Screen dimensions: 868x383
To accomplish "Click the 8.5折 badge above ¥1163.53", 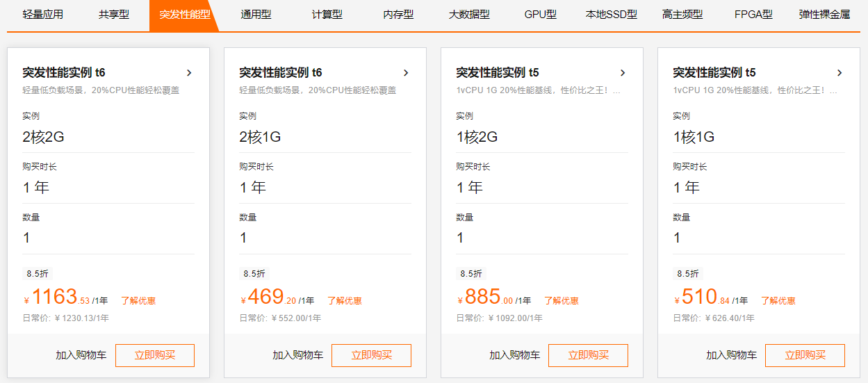I will point(38,273).
